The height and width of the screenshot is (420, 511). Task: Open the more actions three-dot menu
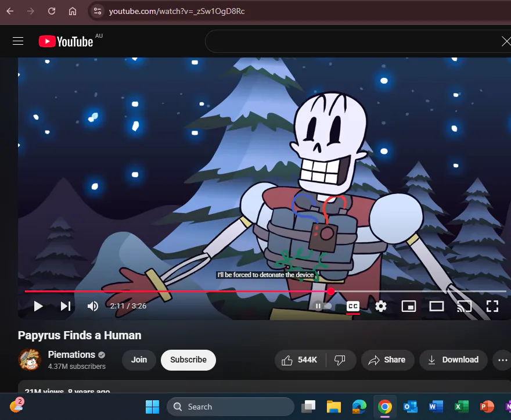click(502, 360)
